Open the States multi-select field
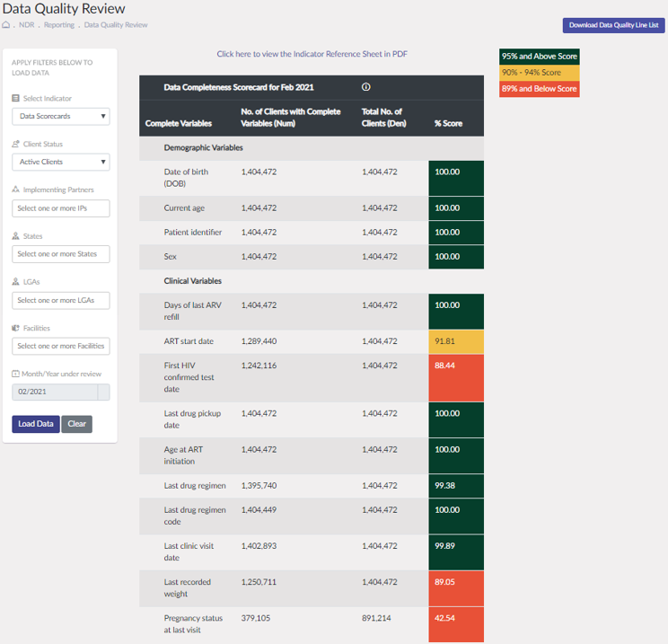 (x=61, y=254)
